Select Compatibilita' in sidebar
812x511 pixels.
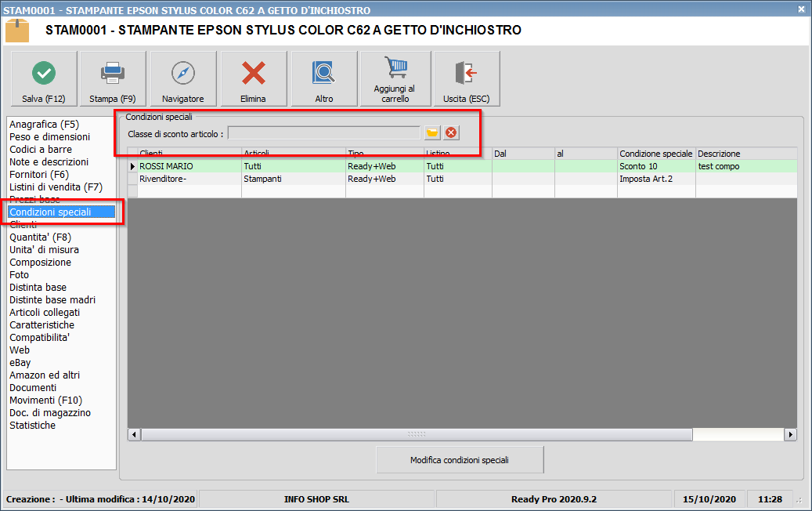[x=39, y=337]
